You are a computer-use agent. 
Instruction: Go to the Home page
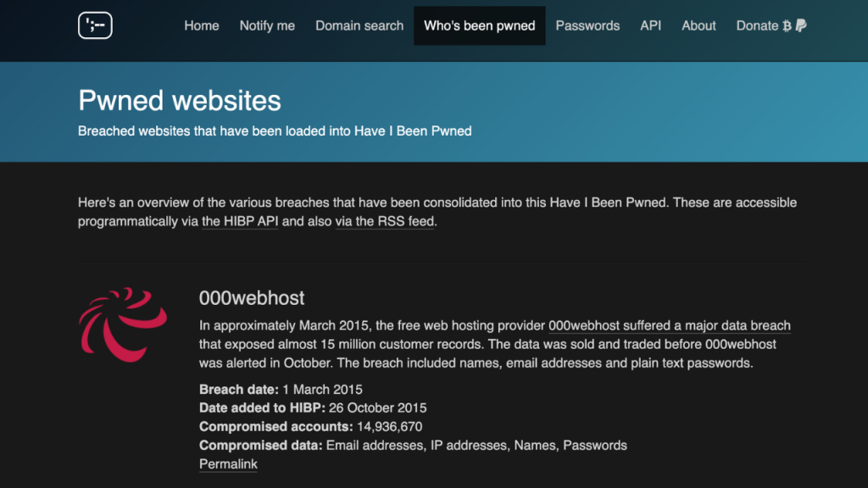(x=202, y=26)
